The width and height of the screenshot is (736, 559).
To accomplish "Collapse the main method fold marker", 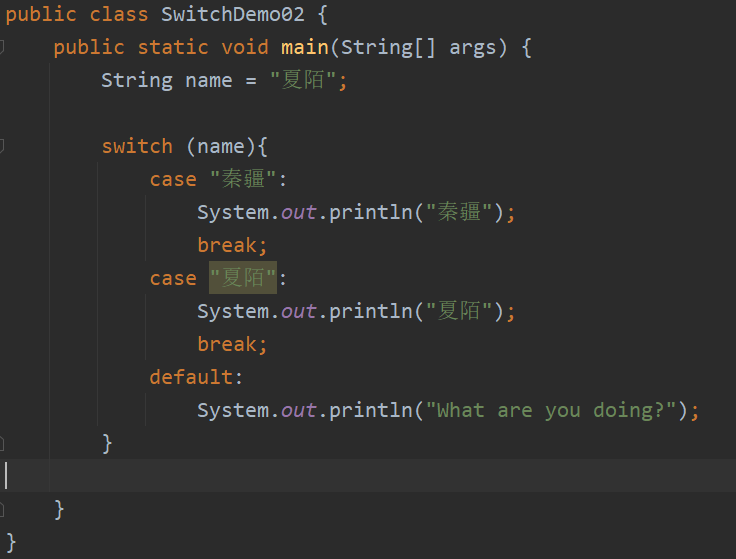I will (x=2, y=47).
